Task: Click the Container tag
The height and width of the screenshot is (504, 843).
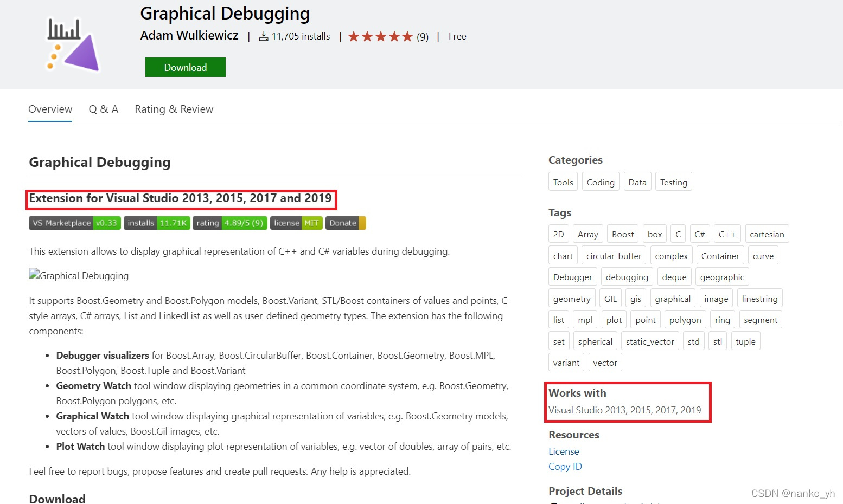Action: click(720, 256)
